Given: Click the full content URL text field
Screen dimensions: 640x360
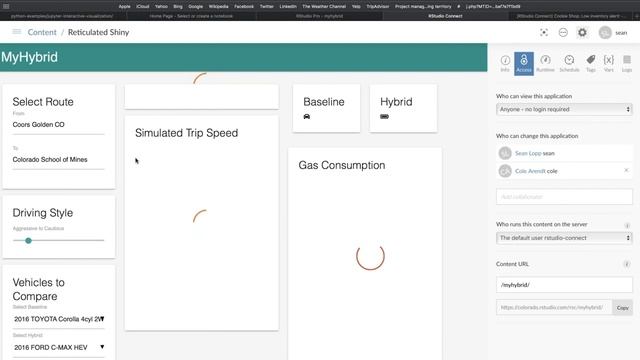Looking at the screenshot, I should tap(554, 307).
